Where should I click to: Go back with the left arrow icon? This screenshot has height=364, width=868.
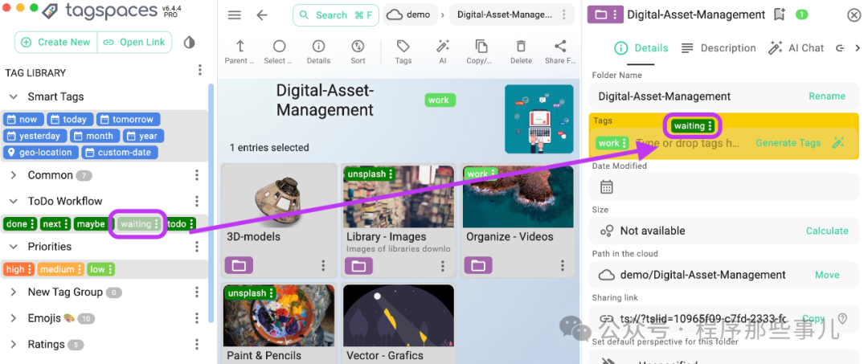262,15
